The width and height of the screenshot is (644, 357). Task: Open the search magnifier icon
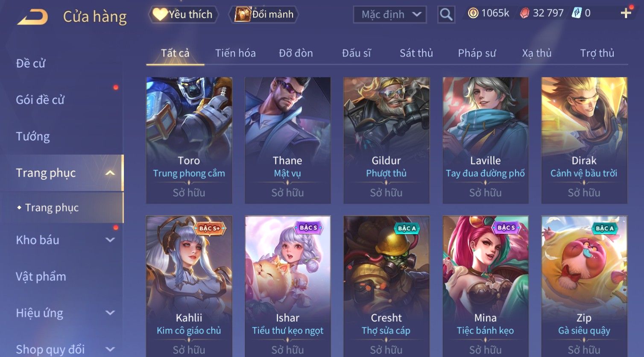pos(446,15)
